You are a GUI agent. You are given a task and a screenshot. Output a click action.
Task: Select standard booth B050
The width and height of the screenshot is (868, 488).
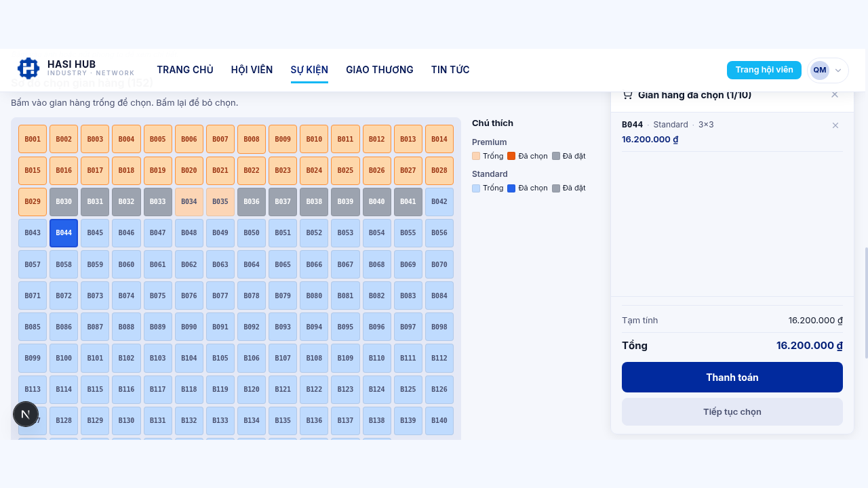pos(252,233)
